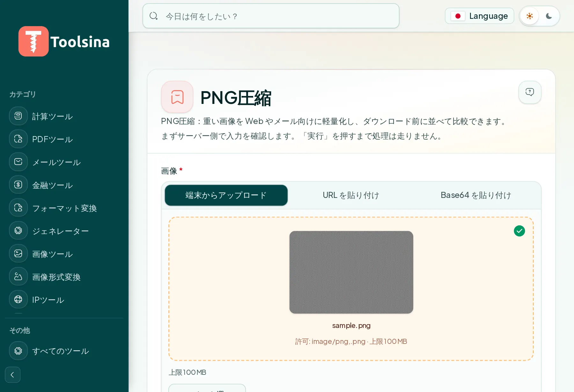This screenshot has width=574, height=392.
Task: Switch to dark mode moon icon
Action: tap(549, 16)
